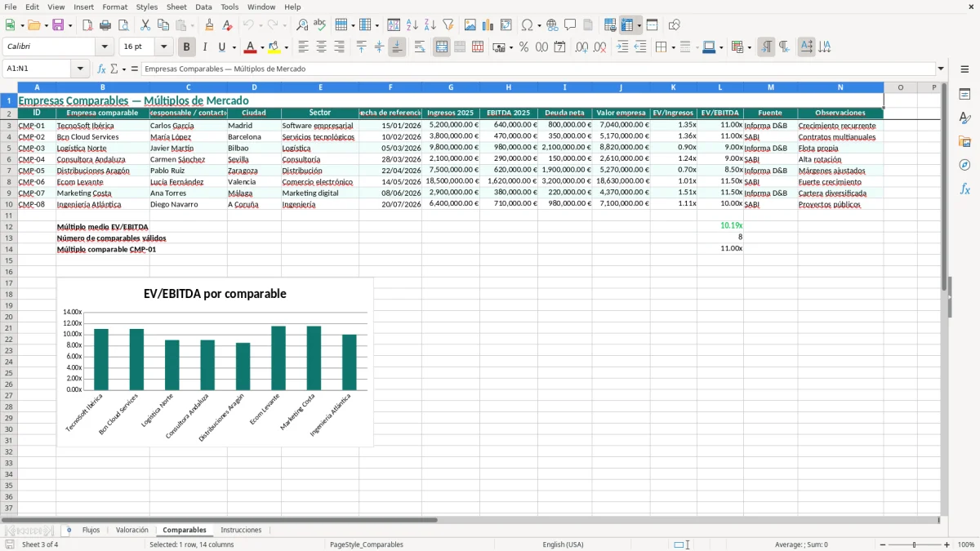Select column header L
The width and height of the screenshot is (980, 551).
click(720, 87)
